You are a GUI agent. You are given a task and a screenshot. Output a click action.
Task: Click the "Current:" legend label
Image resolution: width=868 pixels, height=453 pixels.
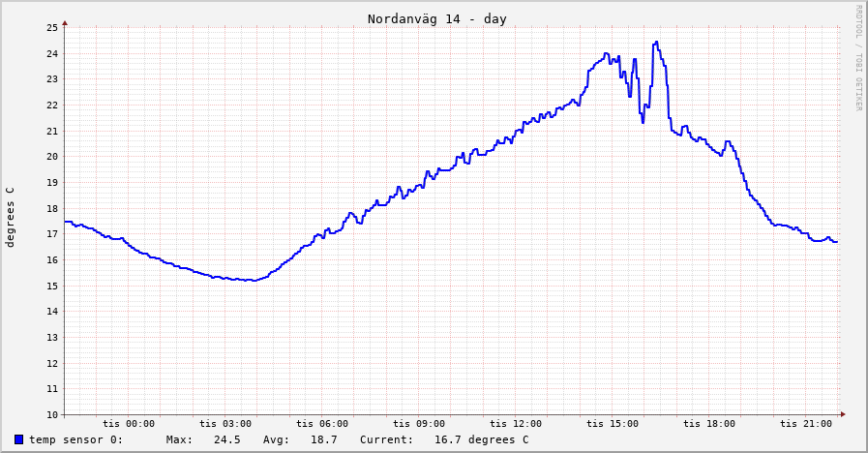click(386, 439)
